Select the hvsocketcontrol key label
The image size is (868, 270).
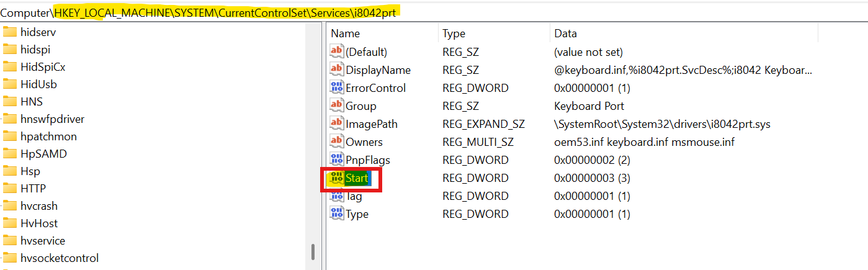tap(60, 258)
